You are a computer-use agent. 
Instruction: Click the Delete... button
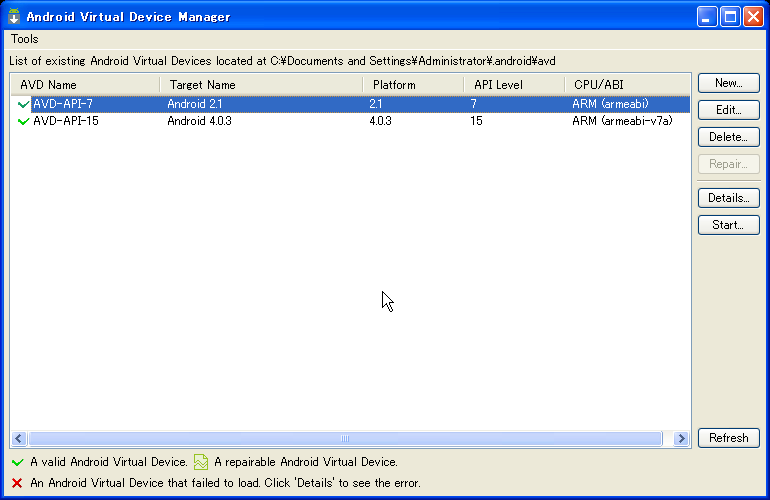[x=728, y=137]
